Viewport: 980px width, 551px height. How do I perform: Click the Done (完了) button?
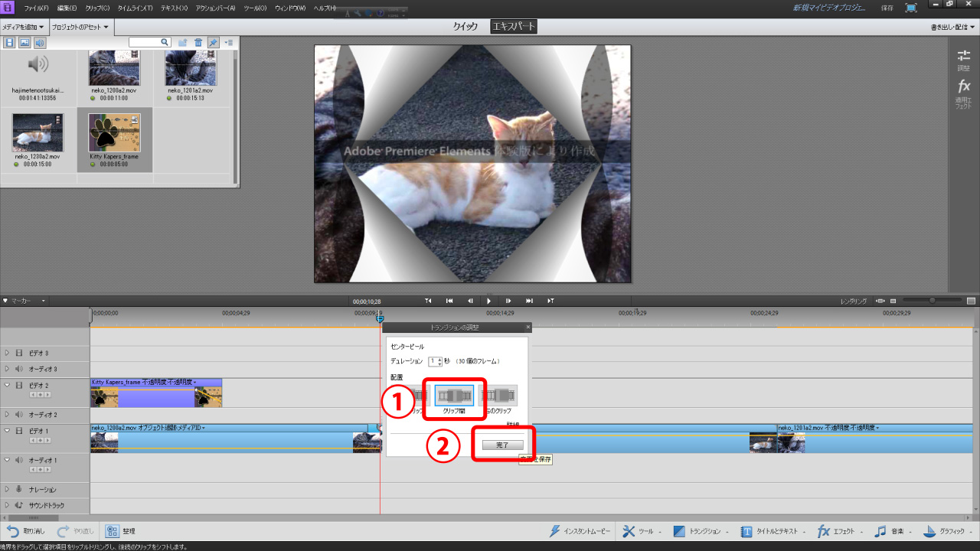click(x=502, y=445)
